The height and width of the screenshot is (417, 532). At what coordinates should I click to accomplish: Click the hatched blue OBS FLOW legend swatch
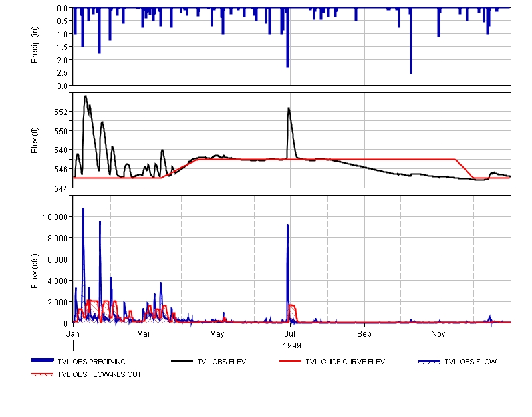(429, 362)
